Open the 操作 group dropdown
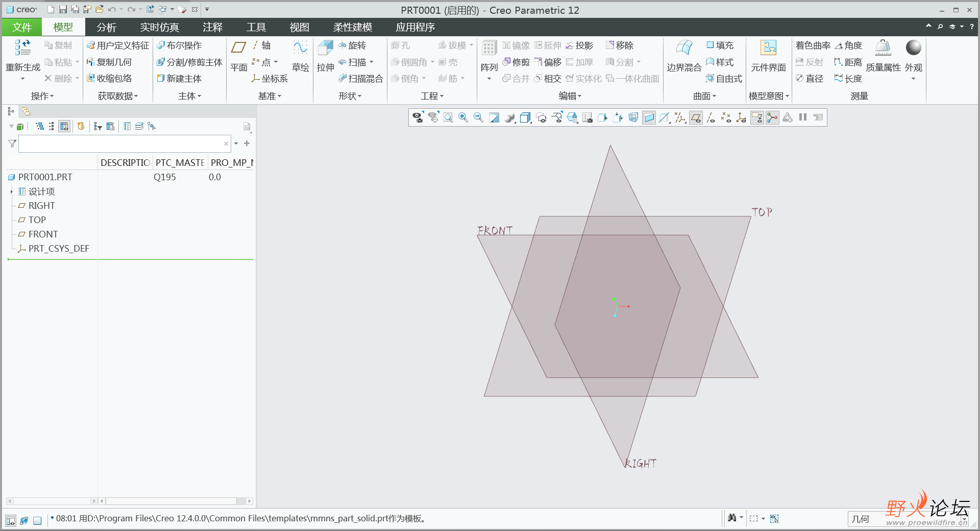This screenshot has width=980, height=531. point(42,96)
